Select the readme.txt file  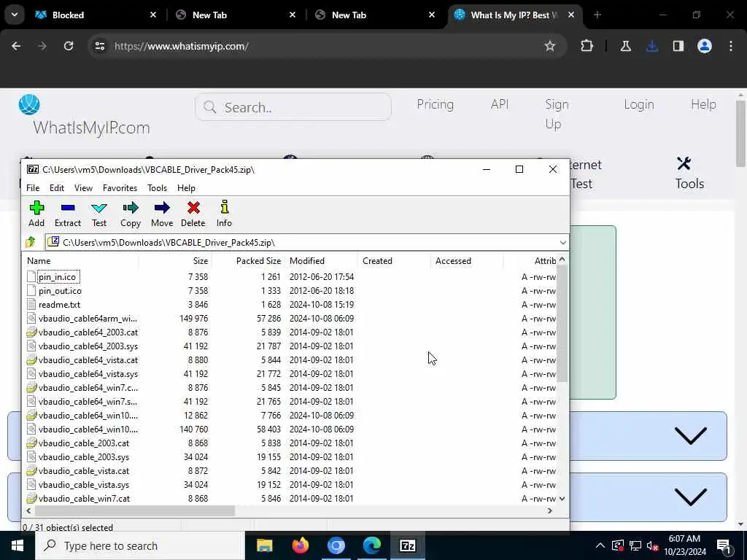[x=60, y=304]
